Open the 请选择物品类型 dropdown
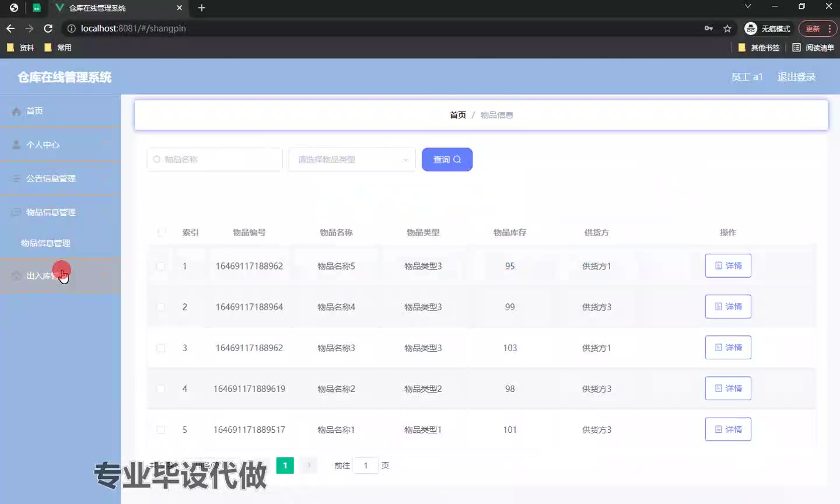The height and width of the screenshot is (504, 840). (352, 159)
